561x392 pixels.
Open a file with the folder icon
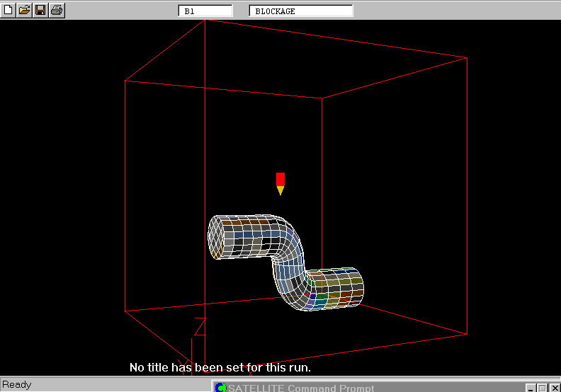tap(24, 10)
